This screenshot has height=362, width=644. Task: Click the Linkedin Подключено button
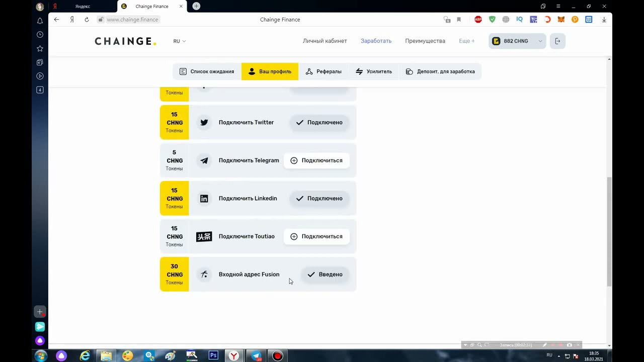pyautogui.click(x=319, y=198)
